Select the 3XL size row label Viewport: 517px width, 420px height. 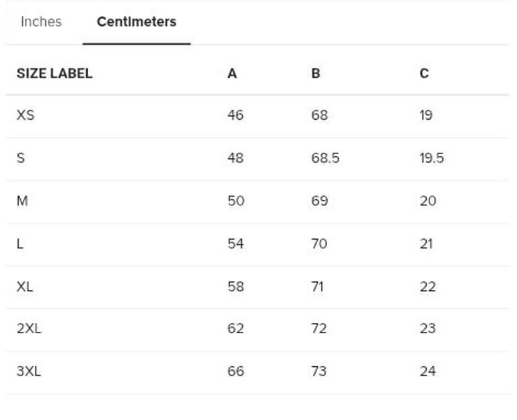tap(29, 371)
